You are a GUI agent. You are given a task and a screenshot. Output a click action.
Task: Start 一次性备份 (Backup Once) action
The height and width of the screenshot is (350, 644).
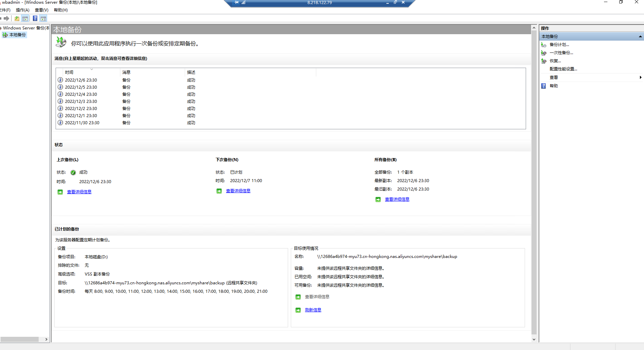click(x=561, y=53)
